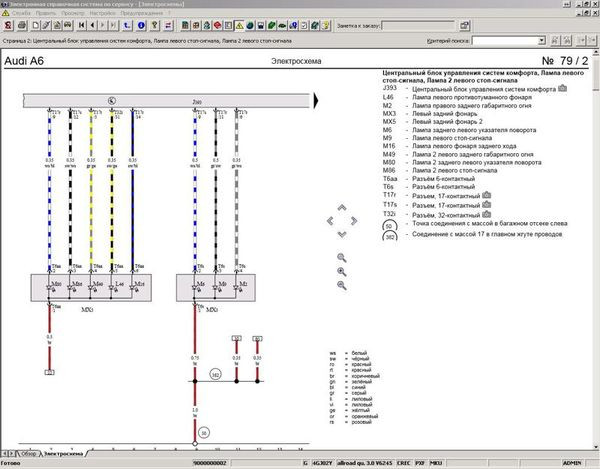The height and width of the screenshot is (469, 600).
Task: Click the pan left arrow icon
Action: coord(330,220)
